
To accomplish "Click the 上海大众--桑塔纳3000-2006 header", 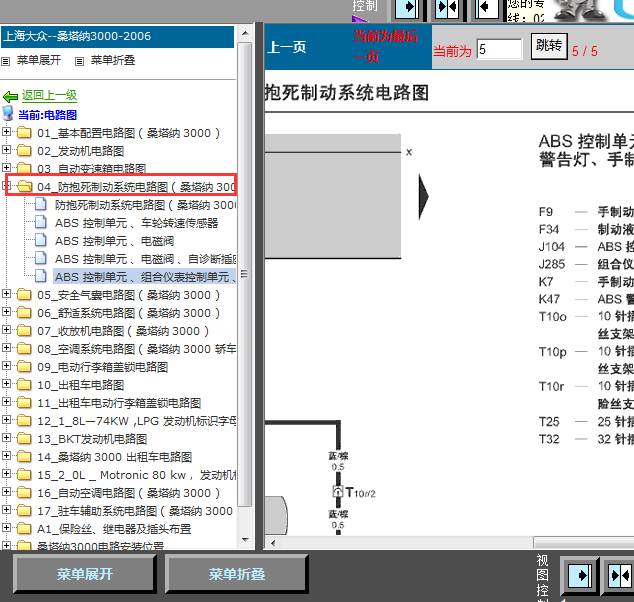I will [117, 36].
